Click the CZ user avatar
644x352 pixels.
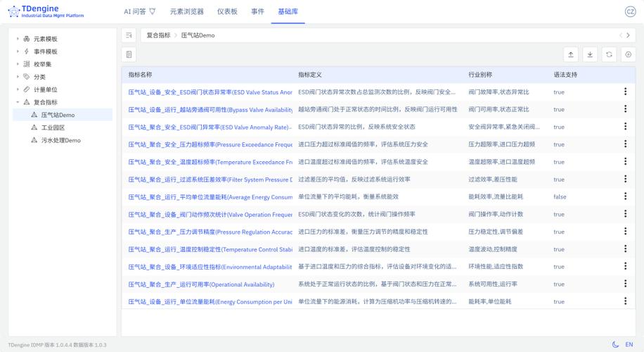pos(630,11)
